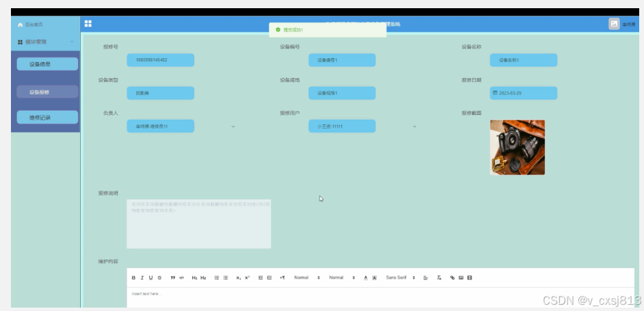Insert an ordered list
The height and width of the screenshot is (311, 644).
point(217,278)
